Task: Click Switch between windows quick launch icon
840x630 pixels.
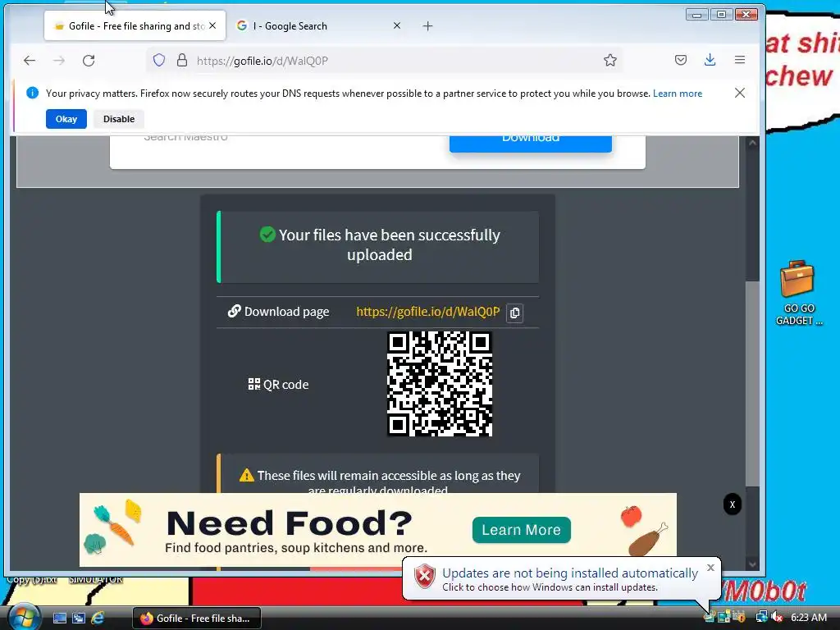Action: point(78,618)
